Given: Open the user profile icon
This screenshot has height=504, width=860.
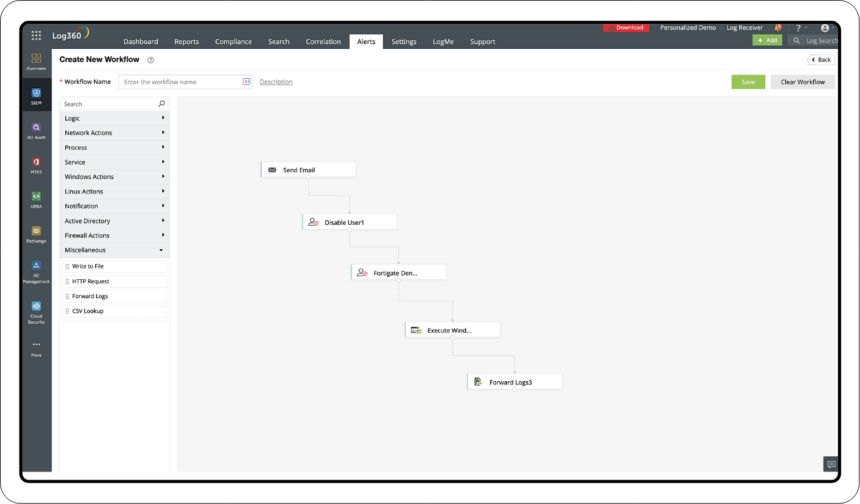Looking at the screenshot, I should [824, 28].
